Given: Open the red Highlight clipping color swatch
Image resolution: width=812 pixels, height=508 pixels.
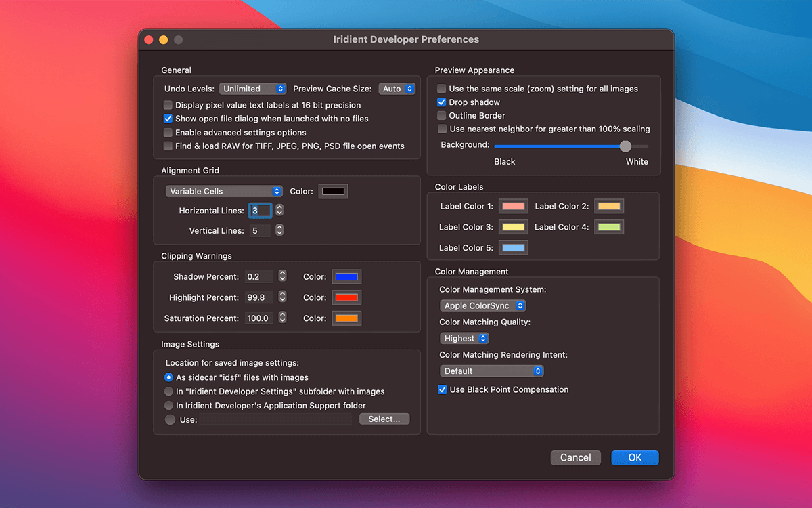Looking at the screenshot, I should (x=346, y=297).
